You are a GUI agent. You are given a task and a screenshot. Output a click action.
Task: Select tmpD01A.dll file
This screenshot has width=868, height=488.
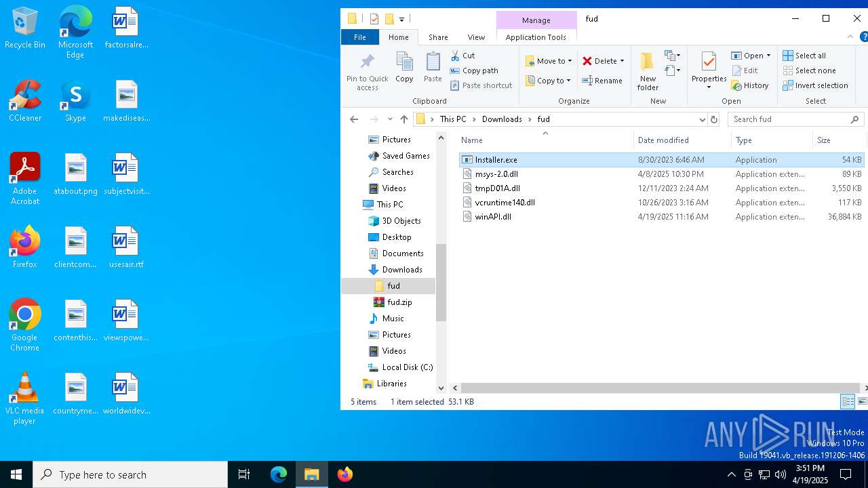(x=662, y=188)
